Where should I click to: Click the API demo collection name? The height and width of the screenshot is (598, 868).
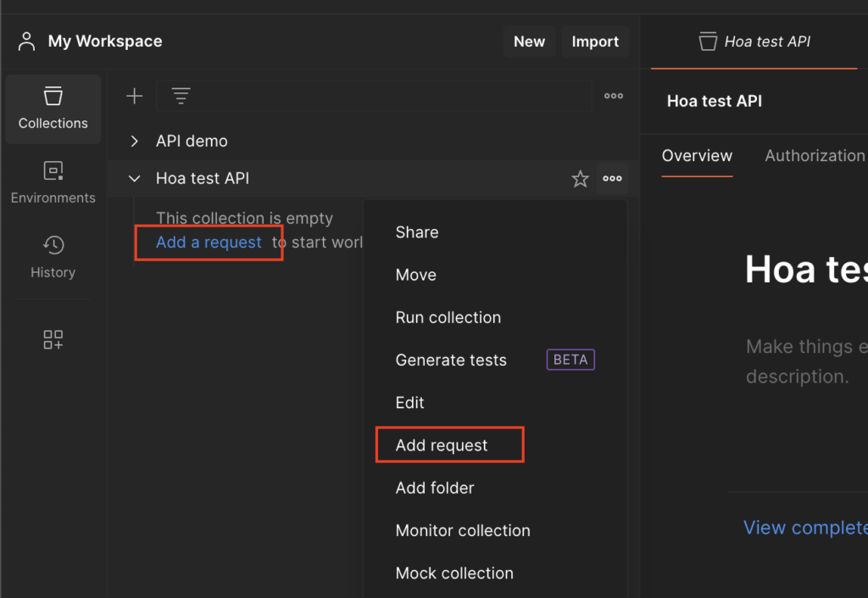[x=192, y=141]
